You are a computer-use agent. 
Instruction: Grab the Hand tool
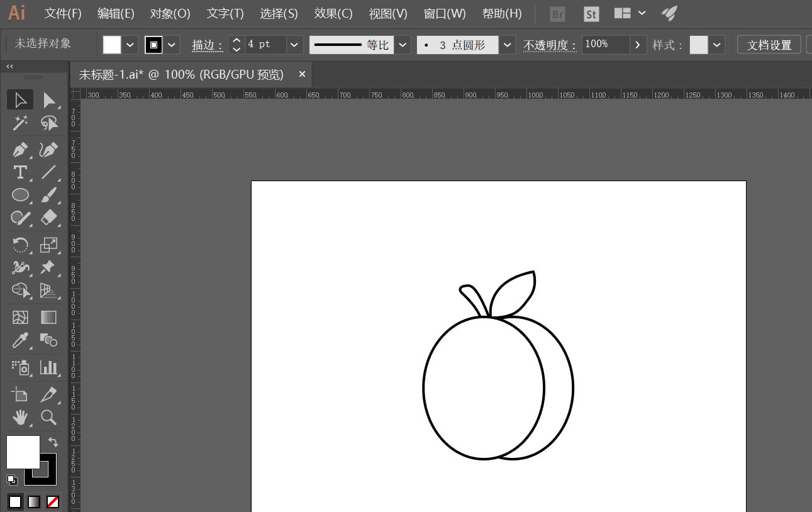click(x=19, y=417)
